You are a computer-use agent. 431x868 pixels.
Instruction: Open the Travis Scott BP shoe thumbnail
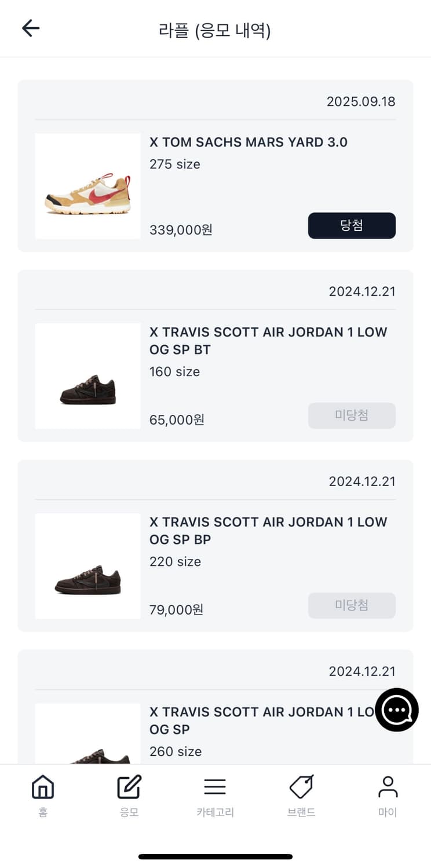87,566
